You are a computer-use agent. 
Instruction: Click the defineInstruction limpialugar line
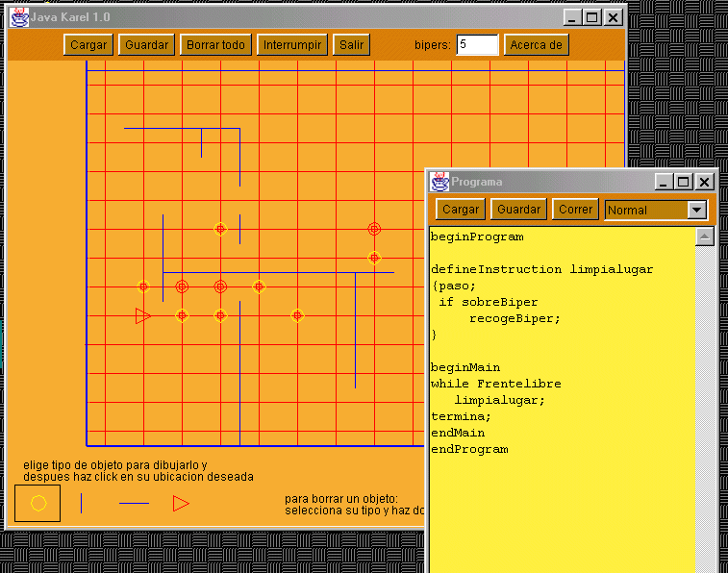pyautogui.click(x=541, y=269)
